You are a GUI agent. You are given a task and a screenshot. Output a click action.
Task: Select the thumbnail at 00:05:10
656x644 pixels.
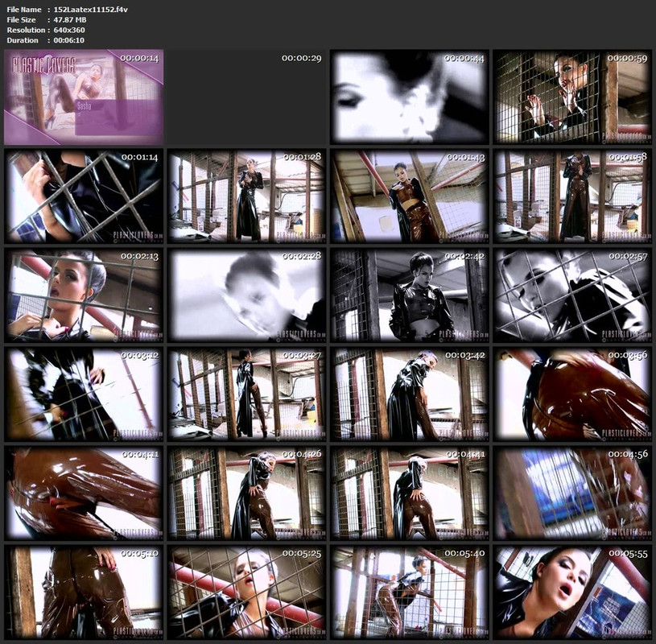(84, 592)
